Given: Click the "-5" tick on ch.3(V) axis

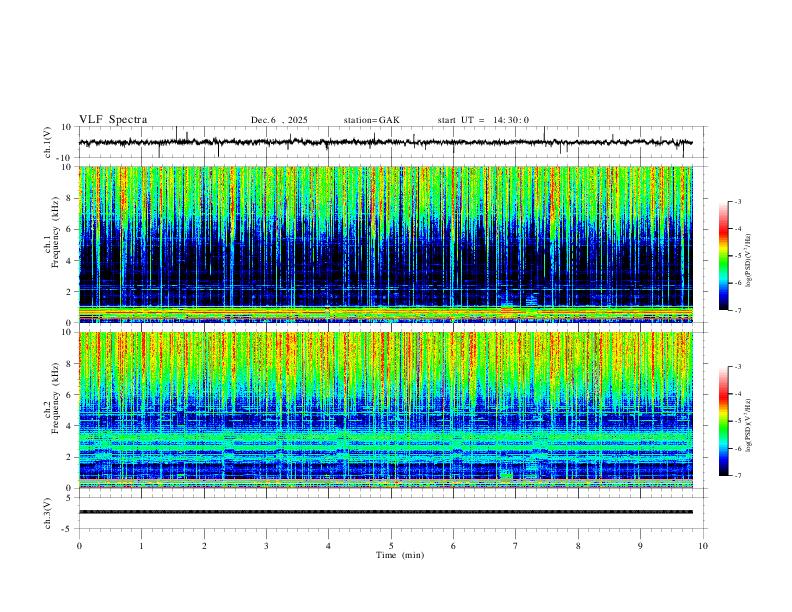Looking at the screenshot, I should point(68,529).
